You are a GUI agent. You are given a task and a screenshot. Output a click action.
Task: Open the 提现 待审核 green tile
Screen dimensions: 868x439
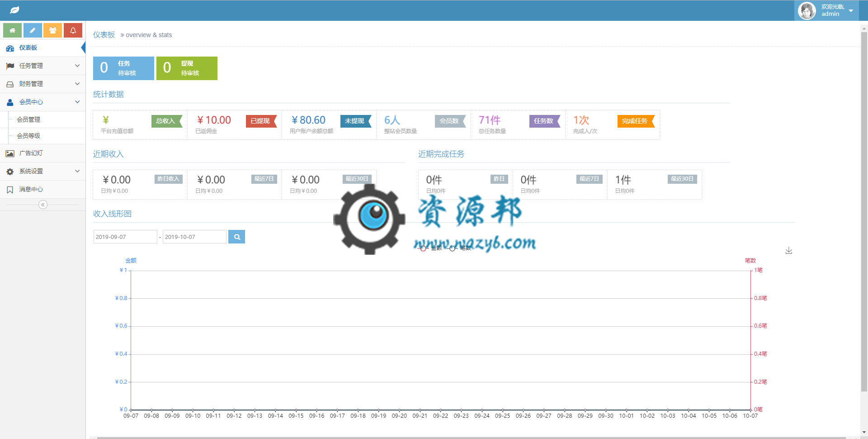click(187, 68)
